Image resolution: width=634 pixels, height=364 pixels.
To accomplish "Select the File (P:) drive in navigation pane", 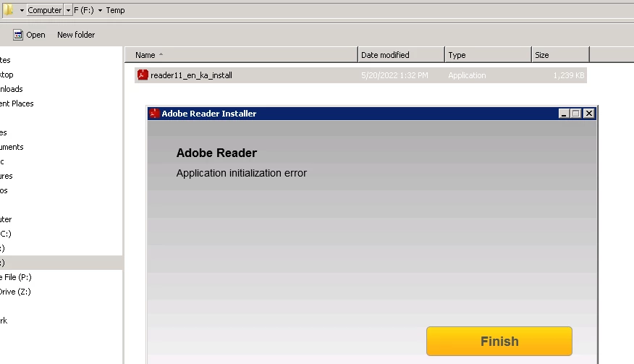I will tap(16, 277).
